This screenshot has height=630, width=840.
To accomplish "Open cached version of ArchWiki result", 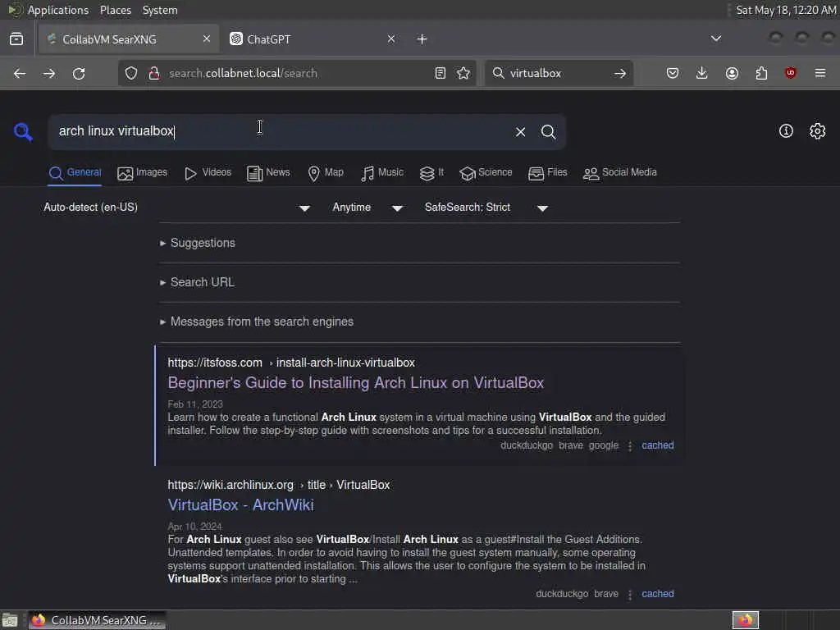I will tap(658, 594).
